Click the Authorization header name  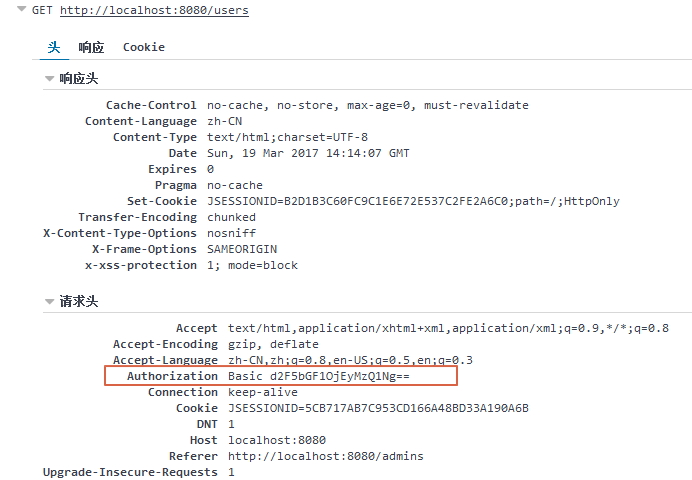[172, 376]
